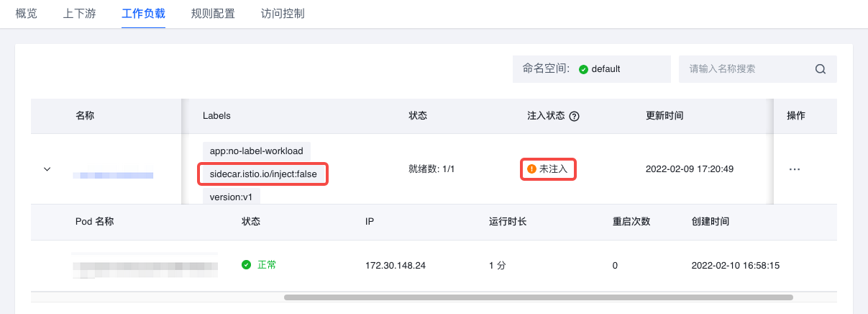Viewport: 868px width, 314px height.
Task: Click the horizontal scrollbar under the table
Action: coord(538,297)
